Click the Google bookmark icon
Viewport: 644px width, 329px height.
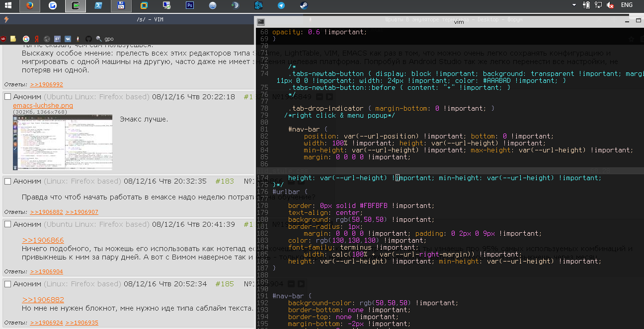[26, 39]
